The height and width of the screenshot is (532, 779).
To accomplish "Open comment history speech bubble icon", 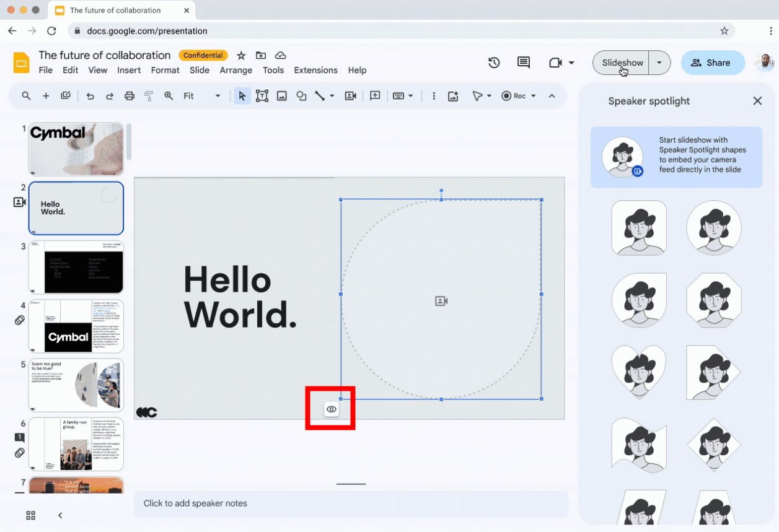I will tap(524, 63).
